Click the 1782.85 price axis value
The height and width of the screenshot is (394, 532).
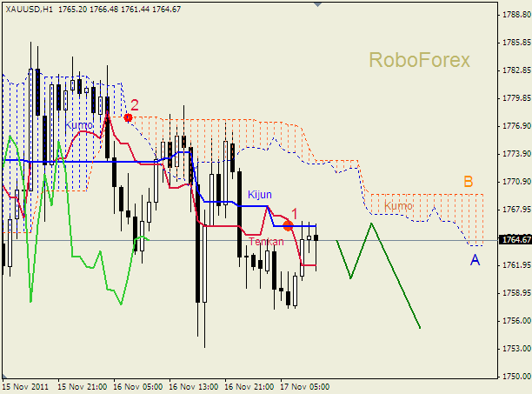[516, 70]
